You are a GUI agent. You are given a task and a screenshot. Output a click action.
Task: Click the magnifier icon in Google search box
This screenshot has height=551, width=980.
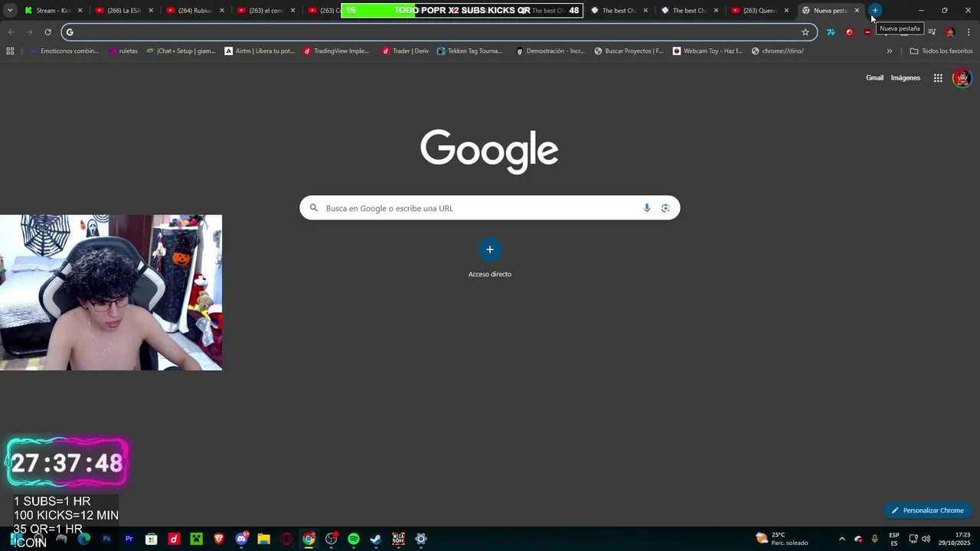click(x=313, y=208)
